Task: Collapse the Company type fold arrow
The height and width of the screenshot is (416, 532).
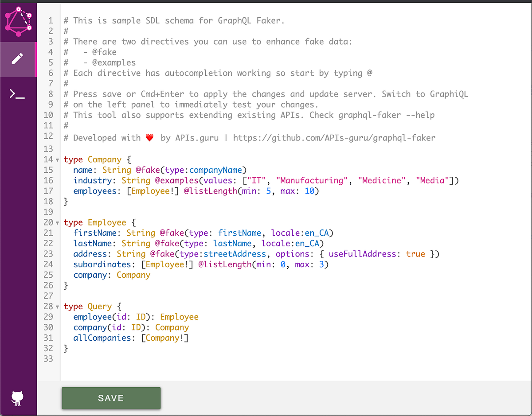Action: [58, 159]
